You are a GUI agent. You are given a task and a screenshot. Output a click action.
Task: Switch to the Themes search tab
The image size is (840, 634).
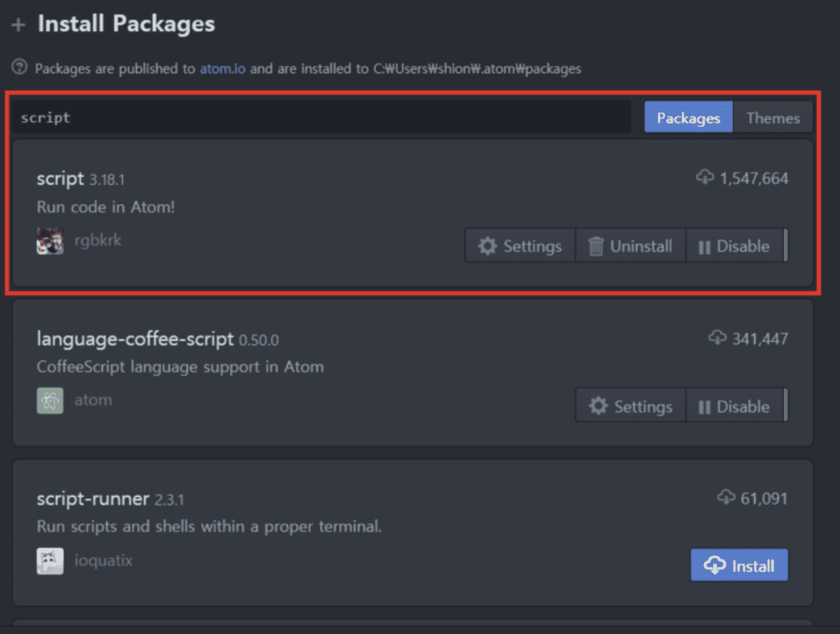pyautogui.click(x=773, y=118)
